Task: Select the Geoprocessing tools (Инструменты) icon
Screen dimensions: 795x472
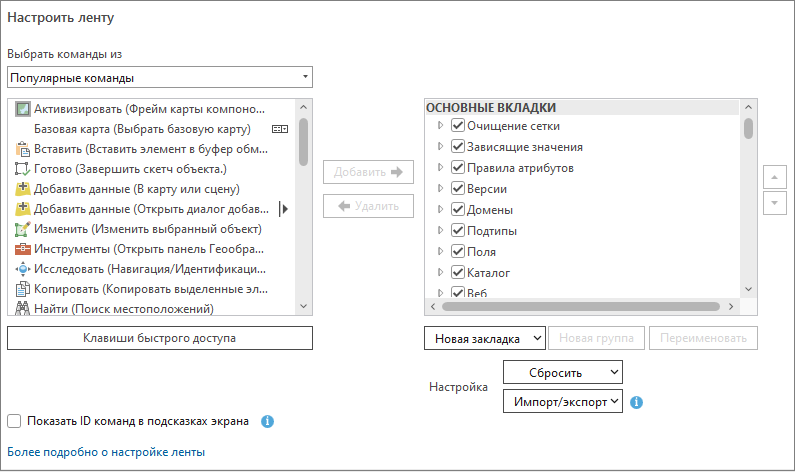Action: pyautogui.click(x=22, y=249)
